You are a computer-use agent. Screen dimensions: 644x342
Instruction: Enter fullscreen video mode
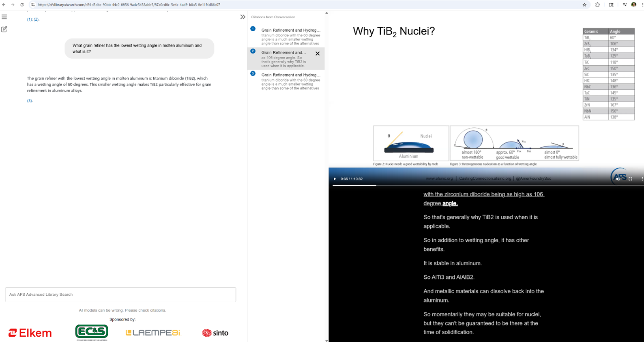[630, 179]
